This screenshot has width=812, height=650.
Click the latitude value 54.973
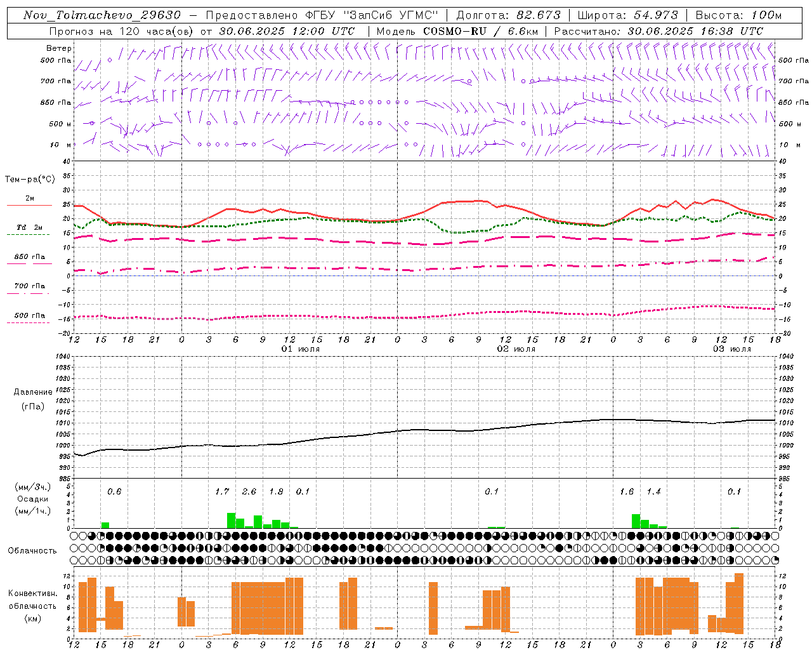pos(655,15)
